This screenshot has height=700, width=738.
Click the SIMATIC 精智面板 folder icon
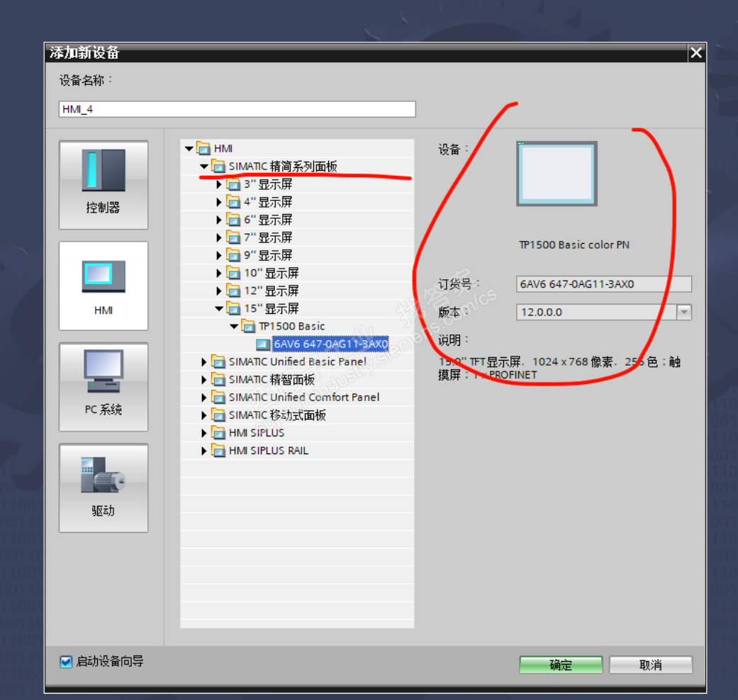[218, 379]
